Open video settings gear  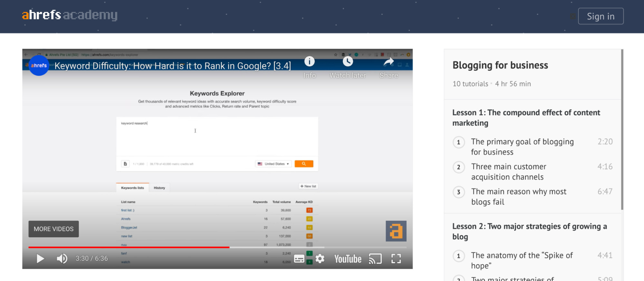coord(320,259)
